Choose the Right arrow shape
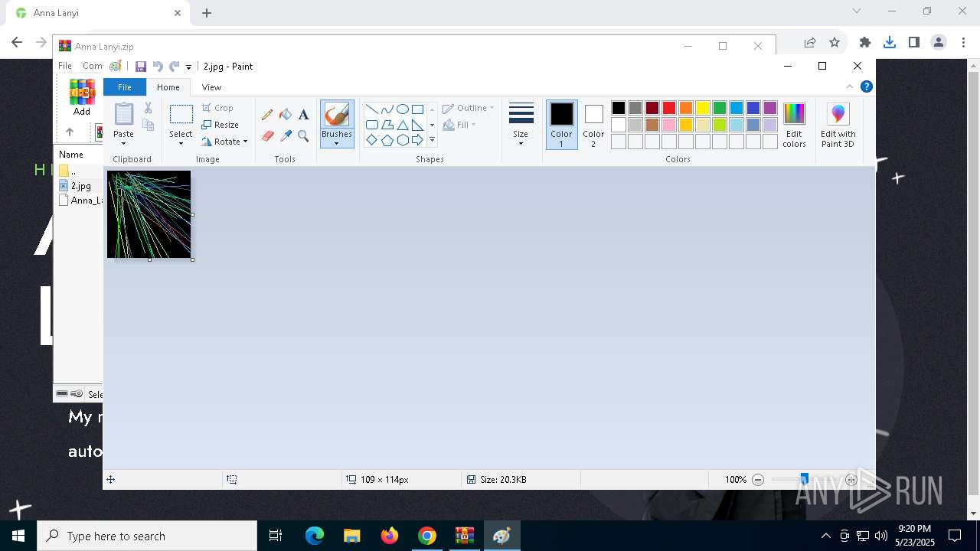The image size is (980, 551). [x=418, y=140]
